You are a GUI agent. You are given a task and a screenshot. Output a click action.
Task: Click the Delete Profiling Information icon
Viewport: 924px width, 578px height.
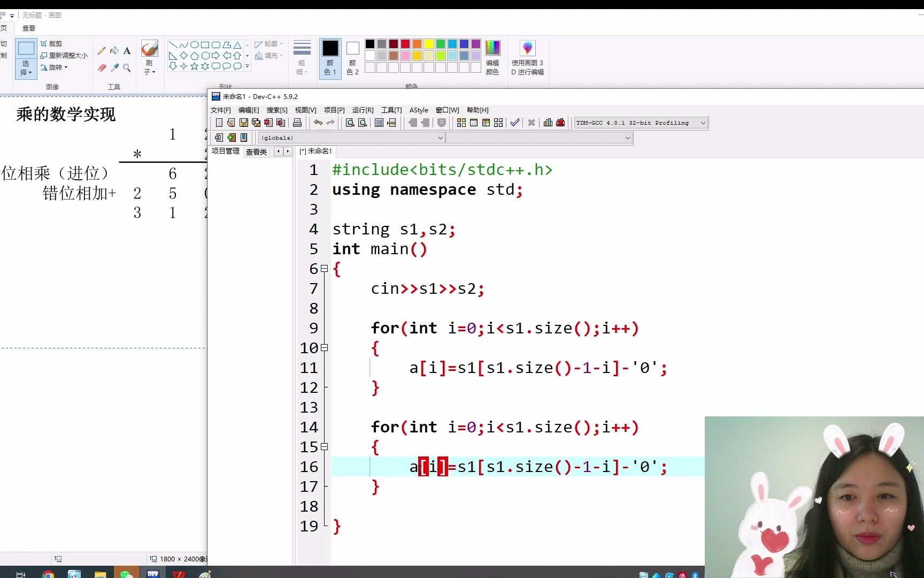click(x=560, y=123)
